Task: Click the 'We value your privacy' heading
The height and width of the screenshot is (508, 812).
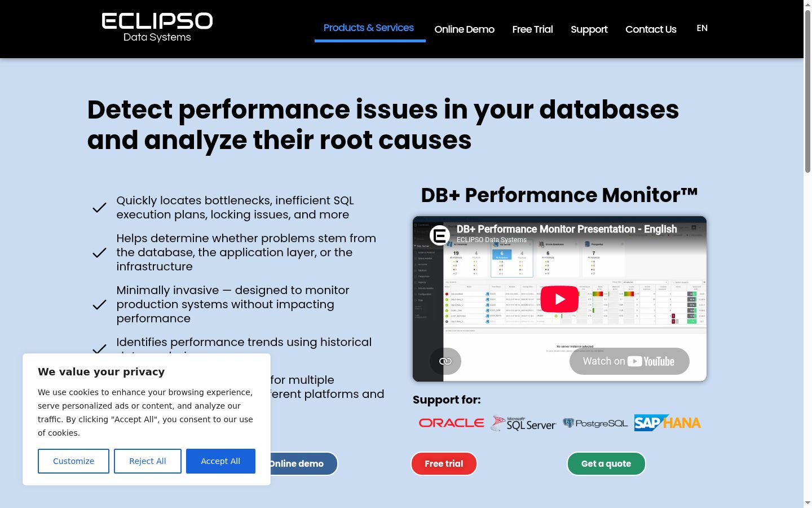Action: pyautogui.click(x=101, y=371)
